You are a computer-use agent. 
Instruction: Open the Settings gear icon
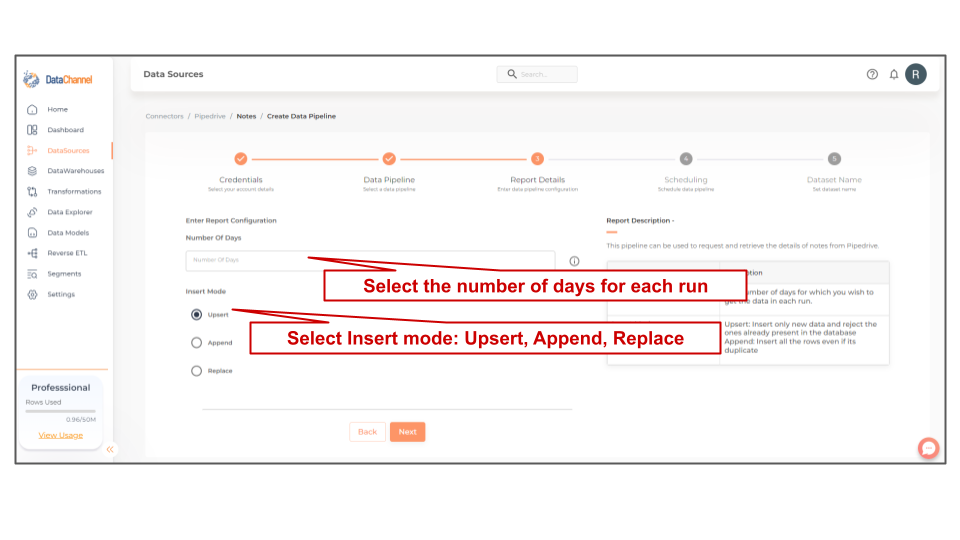click(32, 294)
